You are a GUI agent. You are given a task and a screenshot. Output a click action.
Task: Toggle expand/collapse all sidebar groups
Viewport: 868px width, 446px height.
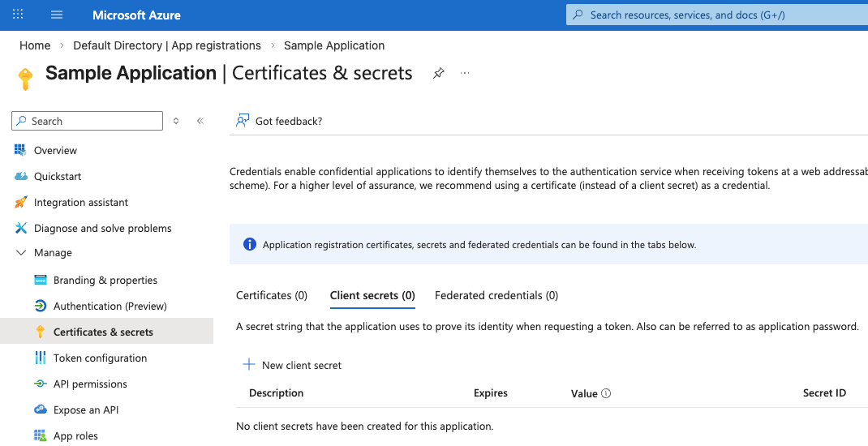point(176,121)
